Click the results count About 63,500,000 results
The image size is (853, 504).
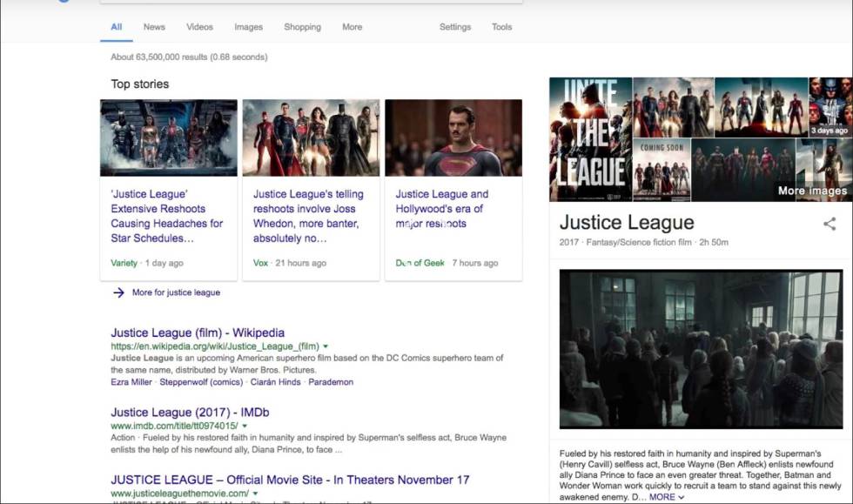point(189,57)
